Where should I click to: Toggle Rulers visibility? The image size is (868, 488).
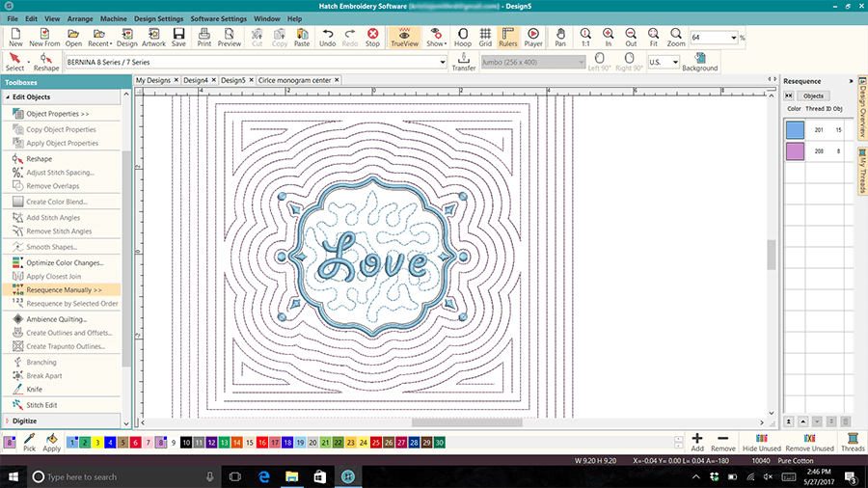click(x=508, y=37)
